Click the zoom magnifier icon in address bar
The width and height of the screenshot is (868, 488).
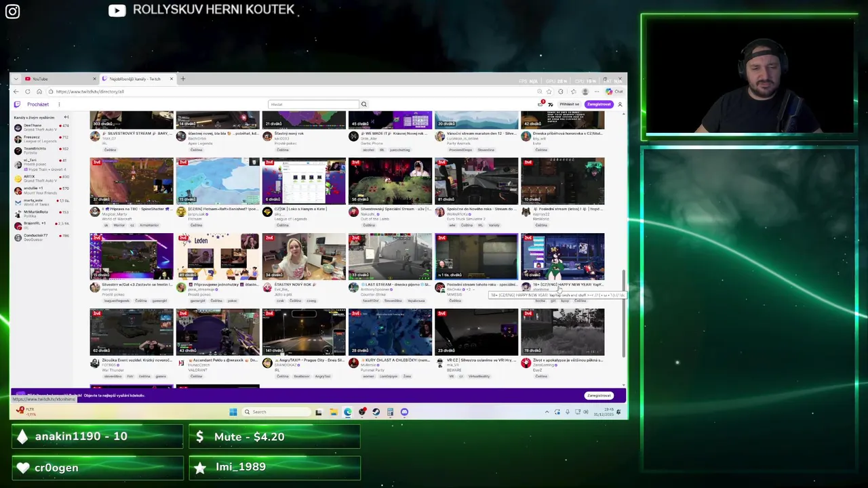coord(540,91)
